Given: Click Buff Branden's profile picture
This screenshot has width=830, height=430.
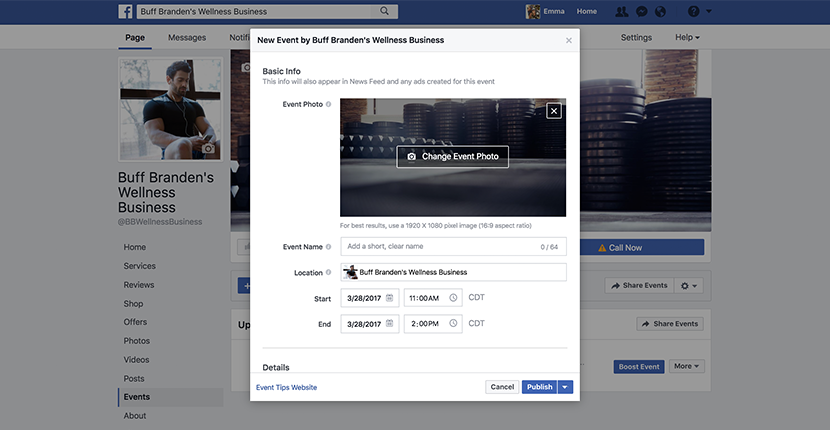Looking at the screenshot, I should pos(170,109).
